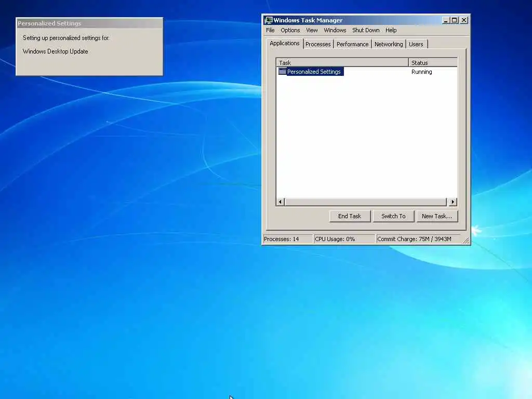Click the horizontal scrollbar track in task list

coord(365,202)
